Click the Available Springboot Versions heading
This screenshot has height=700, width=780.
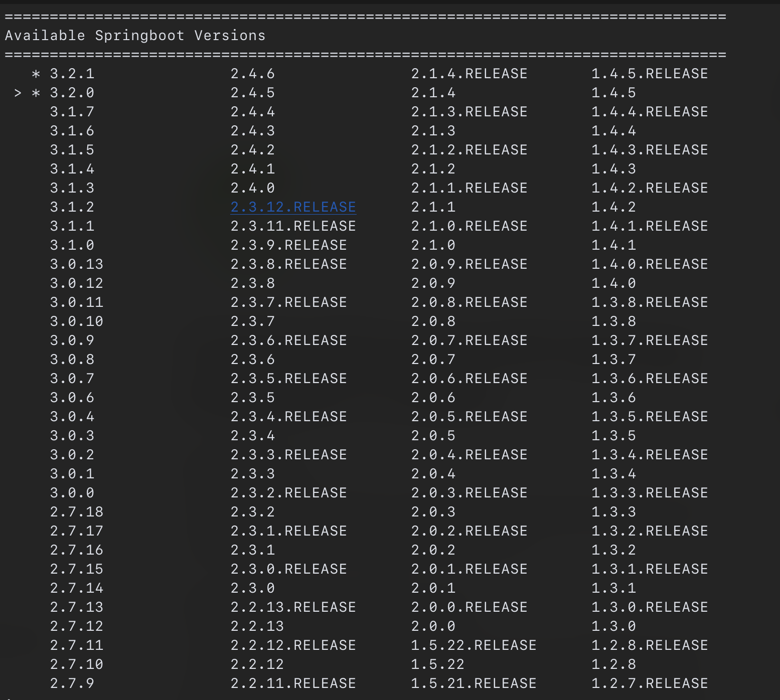pos(135,36)
